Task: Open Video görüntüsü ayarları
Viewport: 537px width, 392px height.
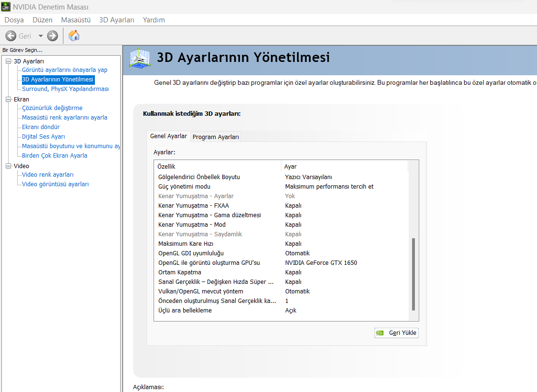Action: click(55, 184)
